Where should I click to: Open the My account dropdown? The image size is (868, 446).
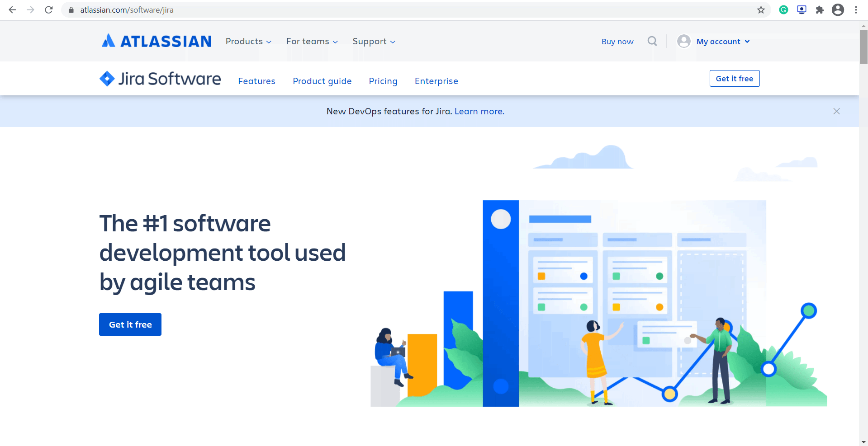[723, 42]
